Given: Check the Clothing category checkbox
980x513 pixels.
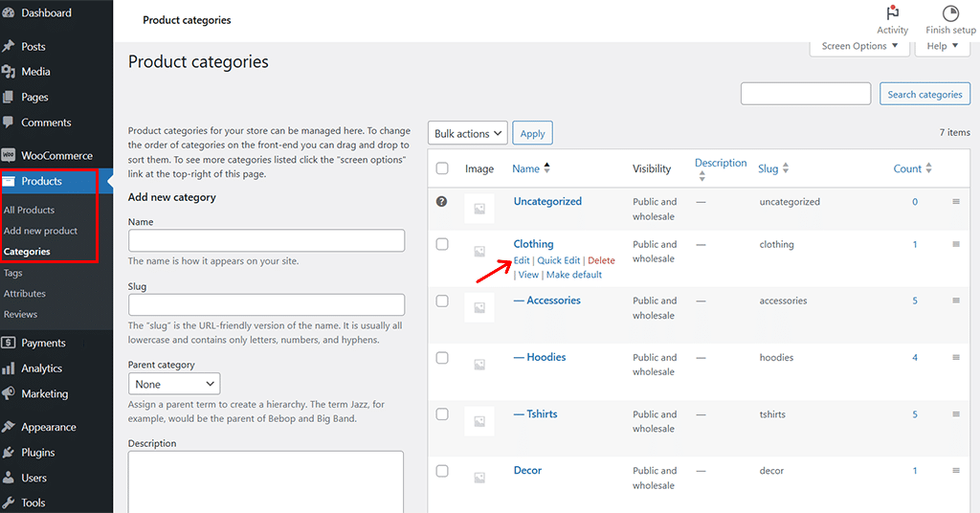Looking at the screenshot, I should pos(442,244).
